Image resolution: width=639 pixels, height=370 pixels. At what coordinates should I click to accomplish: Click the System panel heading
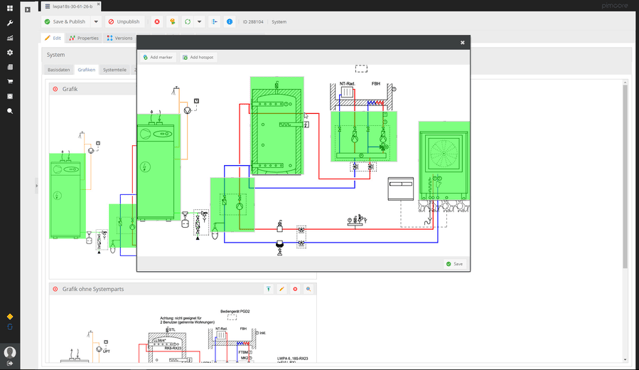[x=56, y=55]
